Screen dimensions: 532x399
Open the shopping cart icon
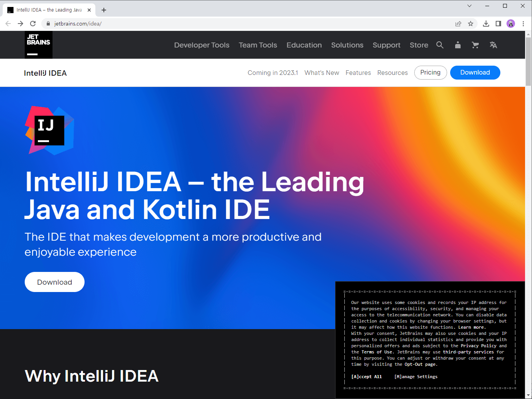pos(475,45)
